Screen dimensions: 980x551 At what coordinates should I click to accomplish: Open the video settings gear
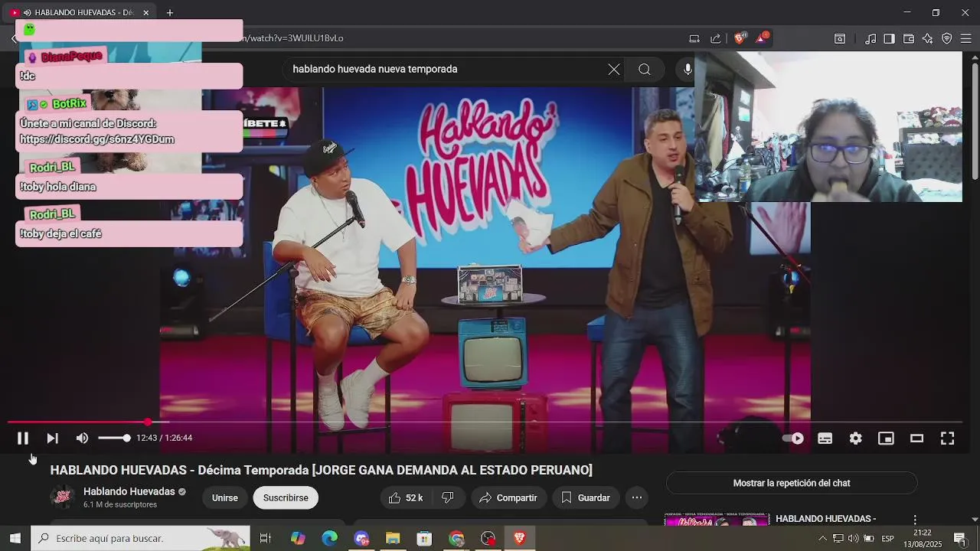point(855,439)
